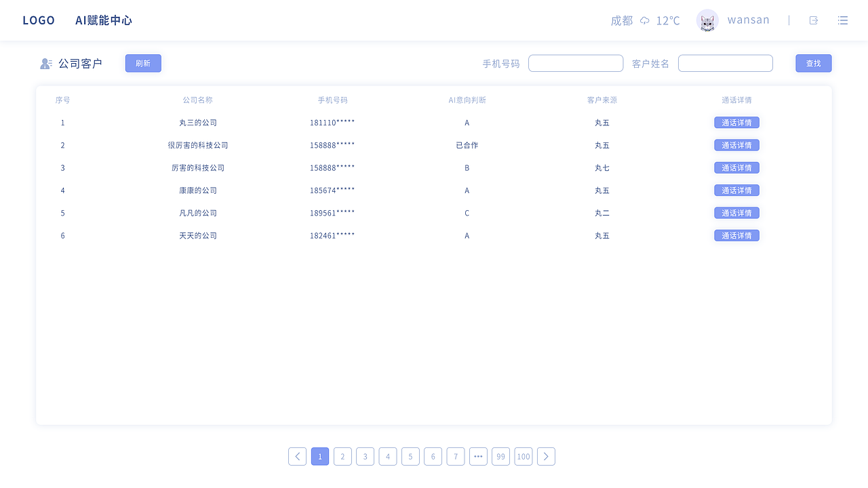Click the next page chevron
Screen dimensions: 868x488
point(546,456)
